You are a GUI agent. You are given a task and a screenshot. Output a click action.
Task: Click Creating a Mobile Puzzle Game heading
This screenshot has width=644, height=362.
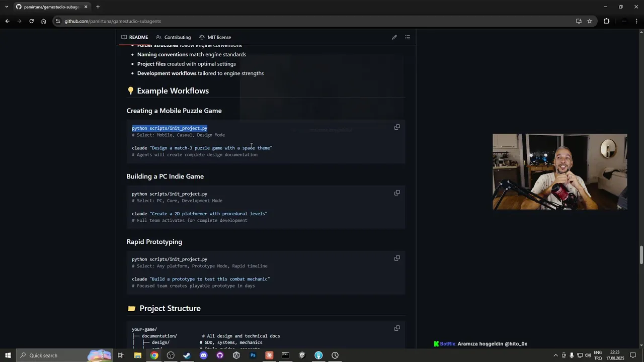tap(174, 111)
